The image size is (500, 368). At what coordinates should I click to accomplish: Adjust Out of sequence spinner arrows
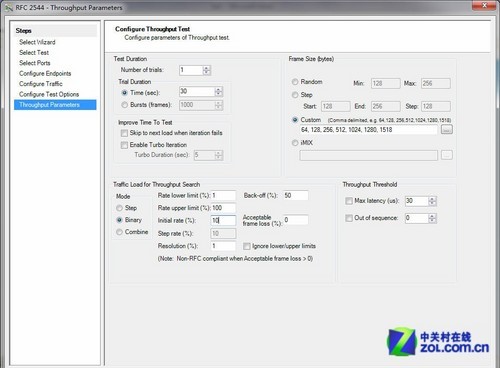[432, 218]
